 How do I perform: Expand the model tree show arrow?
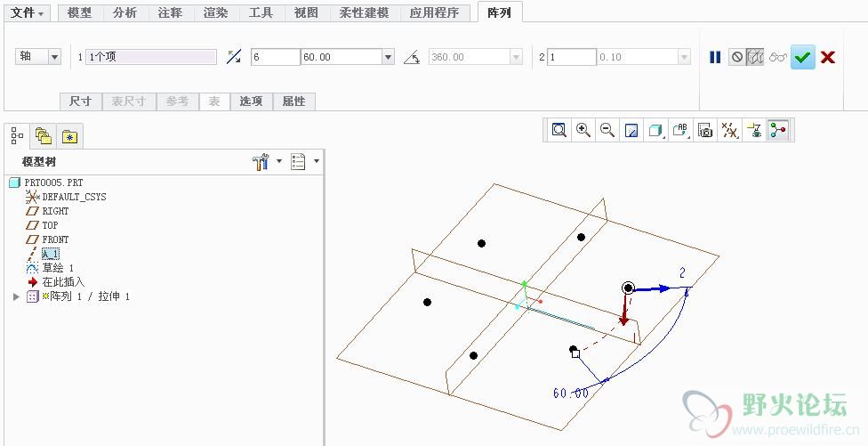316,161
